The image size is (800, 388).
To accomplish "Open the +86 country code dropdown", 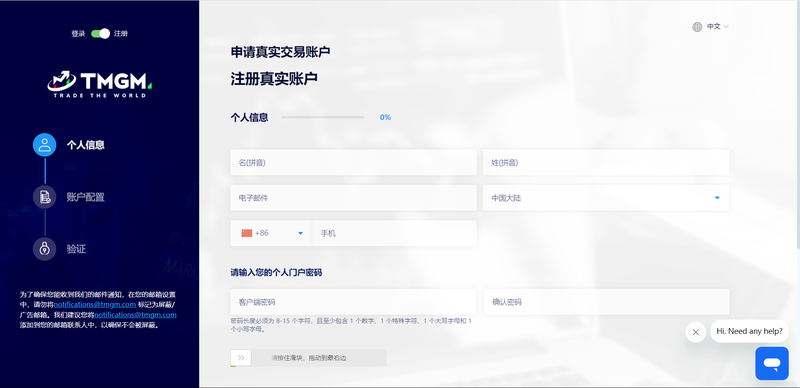I will click(x=271, y=233).
